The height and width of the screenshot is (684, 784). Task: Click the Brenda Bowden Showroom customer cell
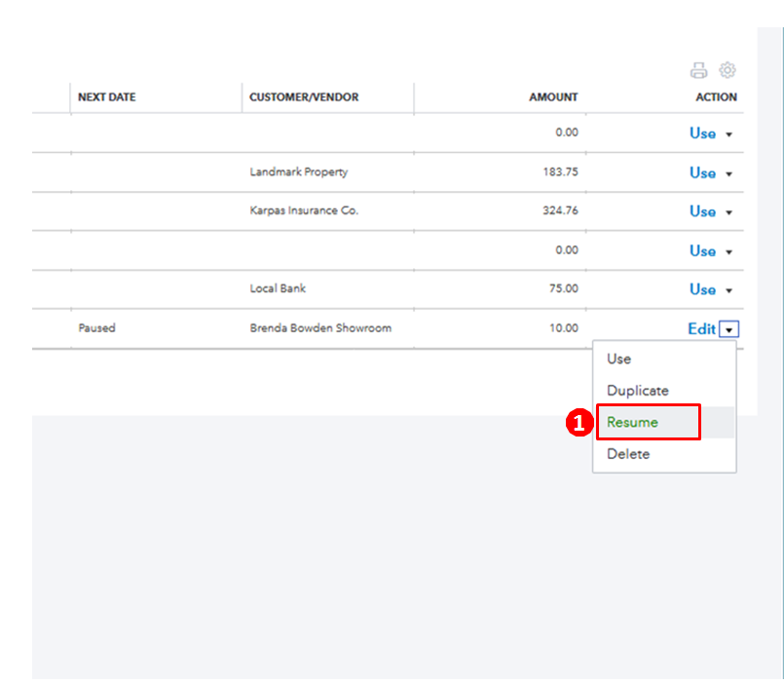coord(320,328)
